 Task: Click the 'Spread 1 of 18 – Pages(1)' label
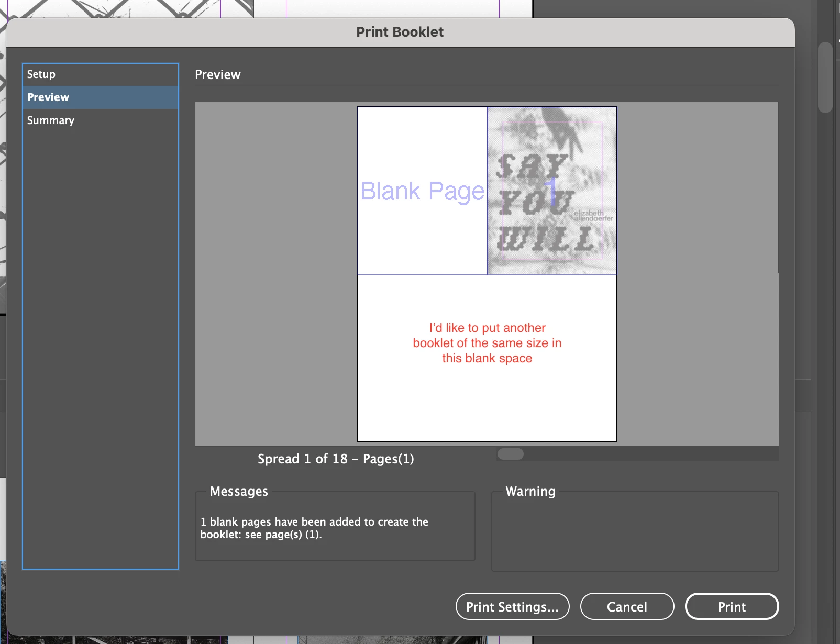point(336,459)
